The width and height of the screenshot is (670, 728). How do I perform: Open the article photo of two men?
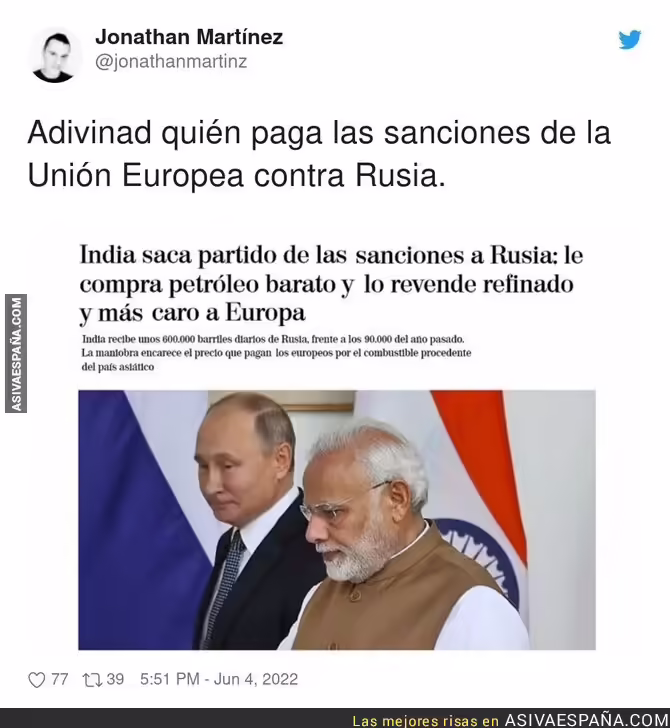click(337, 520)
